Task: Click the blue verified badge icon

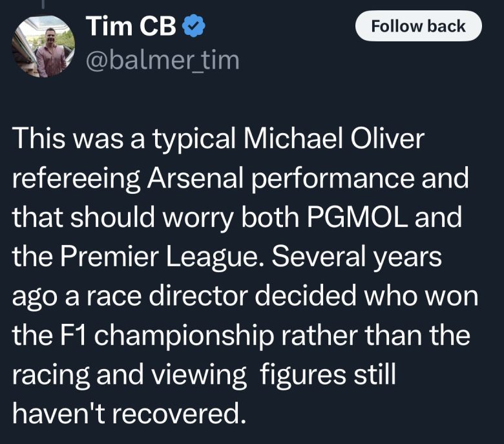Action: (194, 26)
